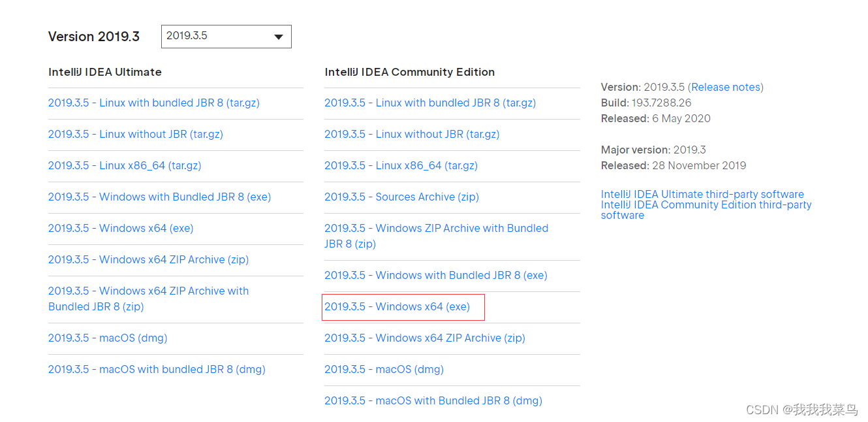
Task: Download Ultimate Linux without JBR (tar.gz)
Action: (136, 134)
